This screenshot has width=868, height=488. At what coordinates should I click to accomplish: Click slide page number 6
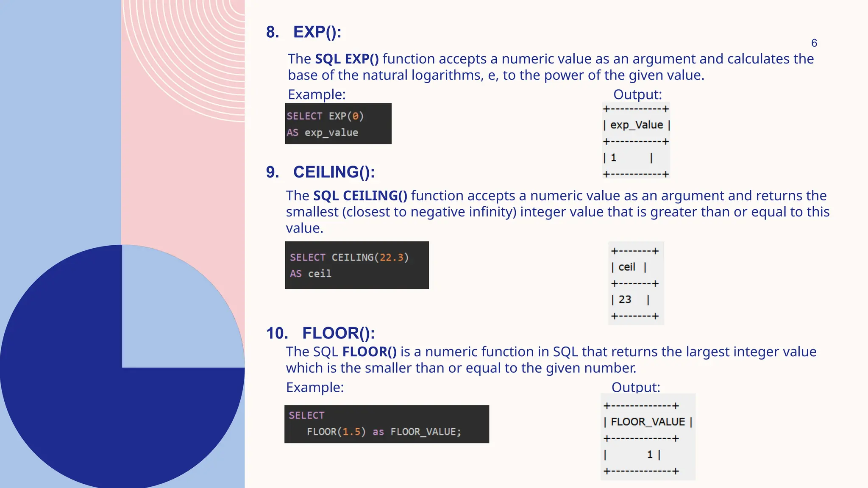point(814,43)
